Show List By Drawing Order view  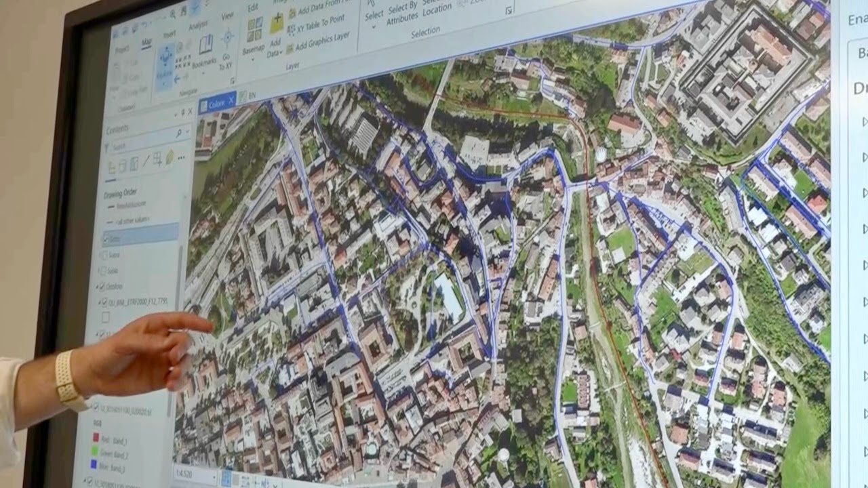[113, 167]
